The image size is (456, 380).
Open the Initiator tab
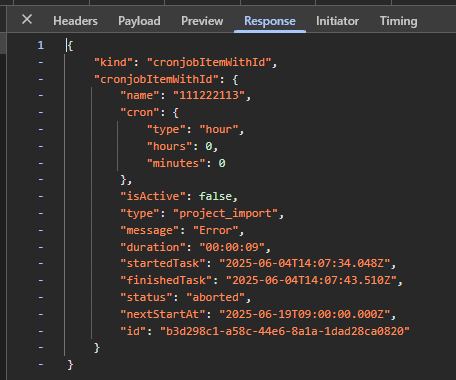tap(337, 21)
